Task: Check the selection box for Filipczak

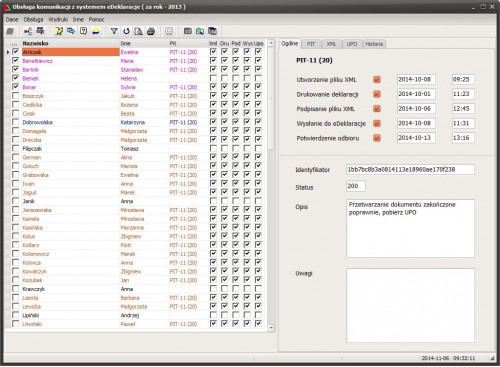Action: click(x=15, y=148)
